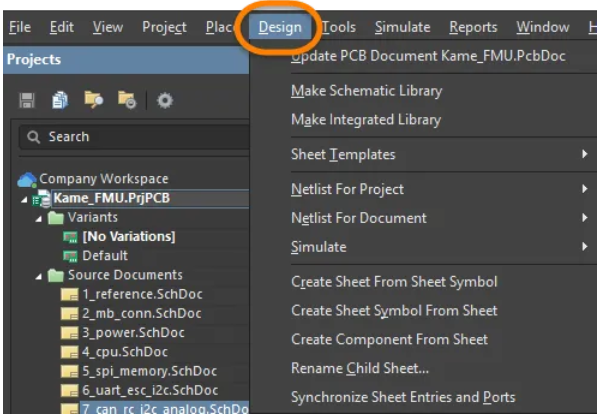600x418 pixels.
Task: Select the [No Variations] variant
Action: coord(129,237)
